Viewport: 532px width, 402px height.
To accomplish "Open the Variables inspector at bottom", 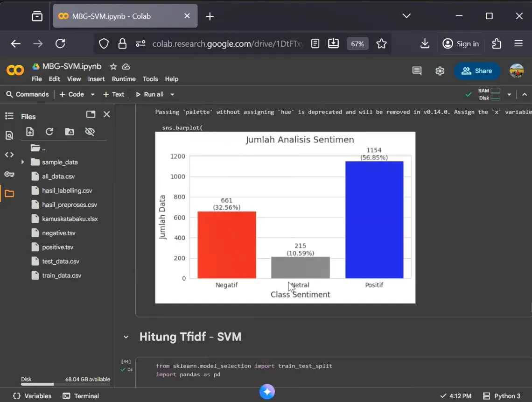I will (31, 395).
